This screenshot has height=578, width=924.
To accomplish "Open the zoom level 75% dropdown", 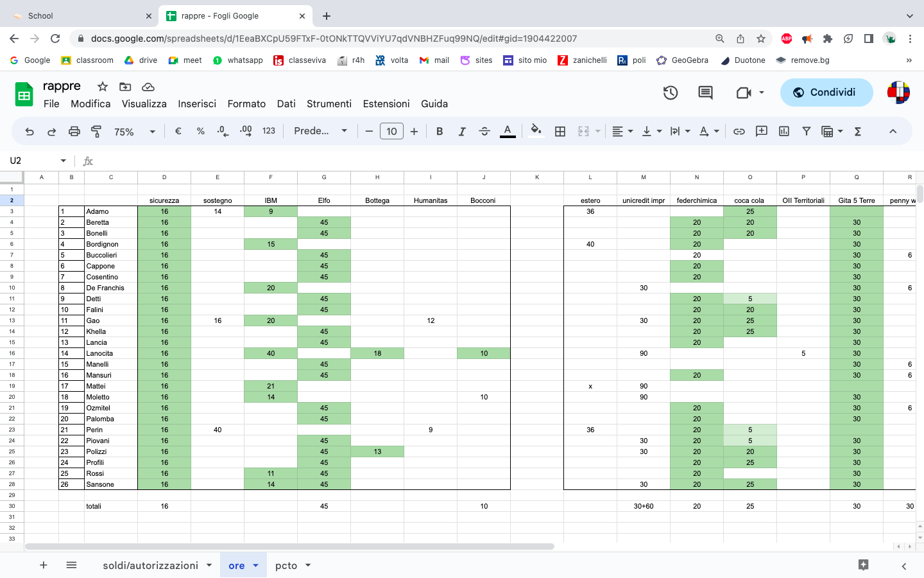I will click(x=135, y=132).
